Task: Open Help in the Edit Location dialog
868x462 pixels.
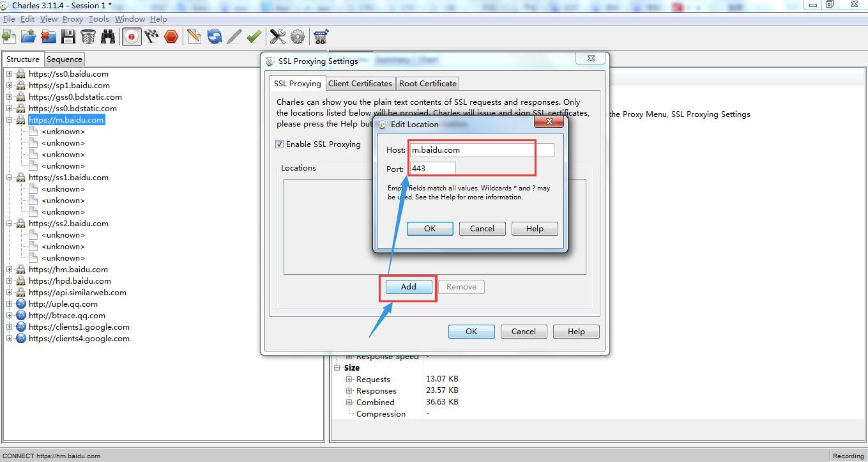Action: (x=535, y=229)
